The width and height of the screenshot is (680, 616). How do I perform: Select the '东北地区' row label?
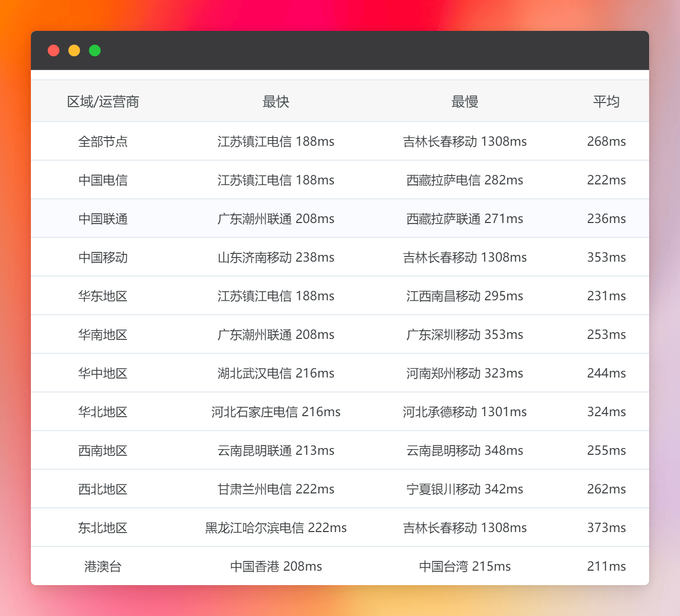103,527
